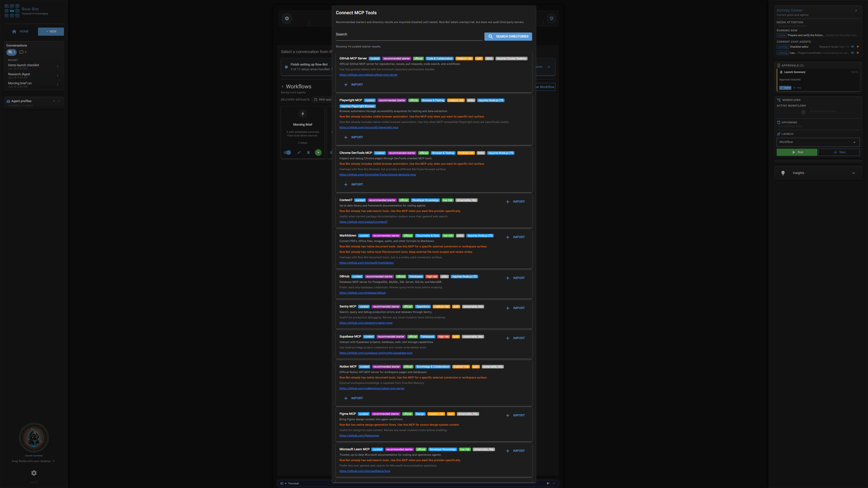Open figma/mcp link

[359, 435]
